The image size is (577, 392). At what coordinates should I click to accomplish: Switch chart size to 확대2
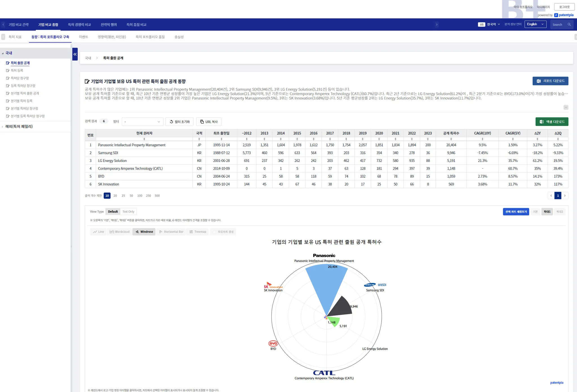click(560, 211)
